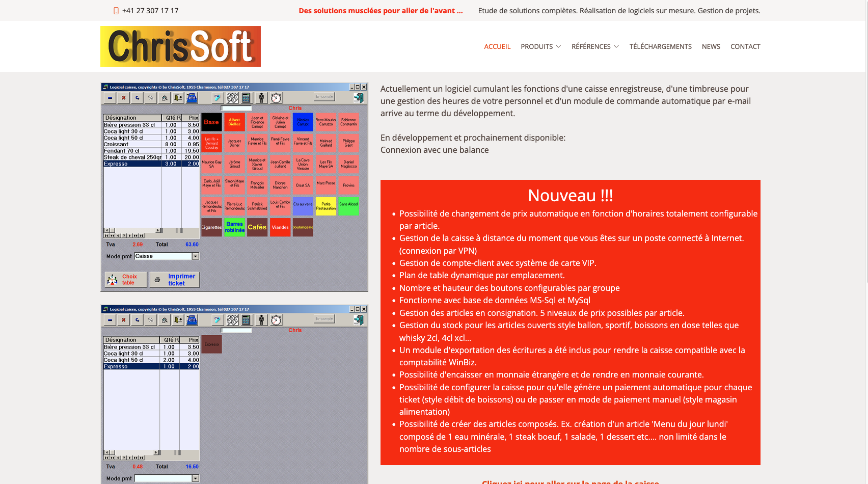Click the blue undo arrow icon in the 63.60-total caisse window
868x484 pixels.
click(137, 98)
